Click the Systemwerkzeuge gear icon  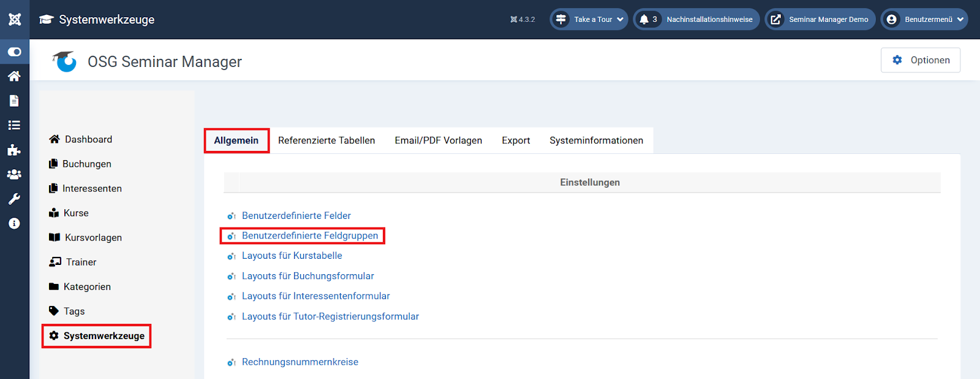point(54,335)
